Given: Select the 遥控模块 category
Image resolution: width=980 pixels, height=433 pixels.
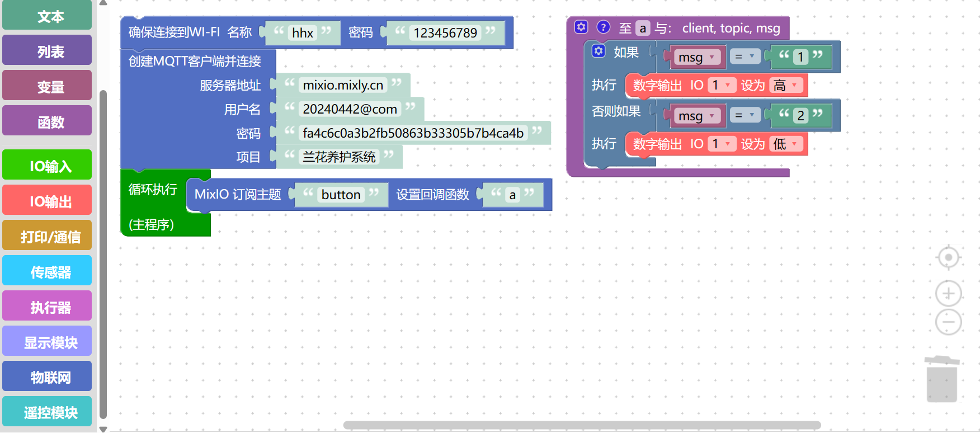Looking at the screenshot, I should pyautogui.click(x=47, y=412).
